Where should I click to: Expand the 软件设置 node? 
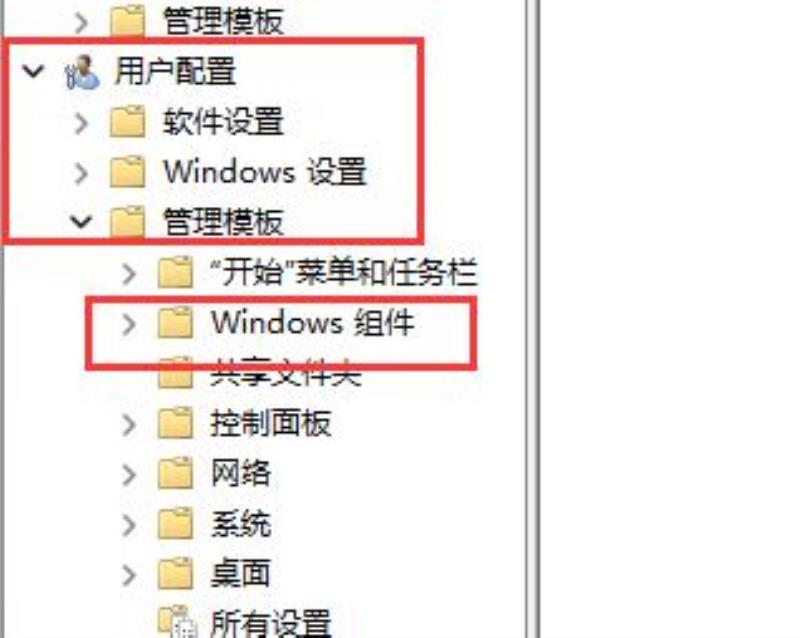click(82, 123)
